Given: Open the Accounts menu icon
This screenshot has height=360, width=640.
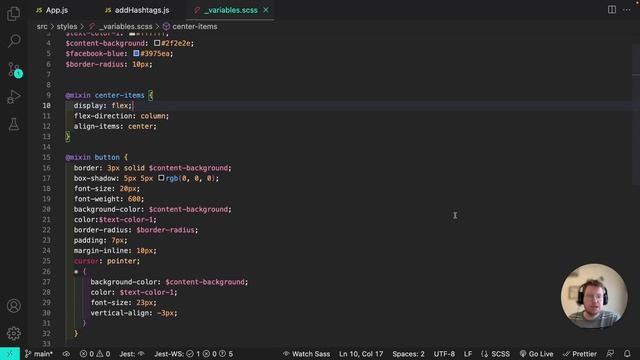Looking at the screenshot, I should point(13,306).
